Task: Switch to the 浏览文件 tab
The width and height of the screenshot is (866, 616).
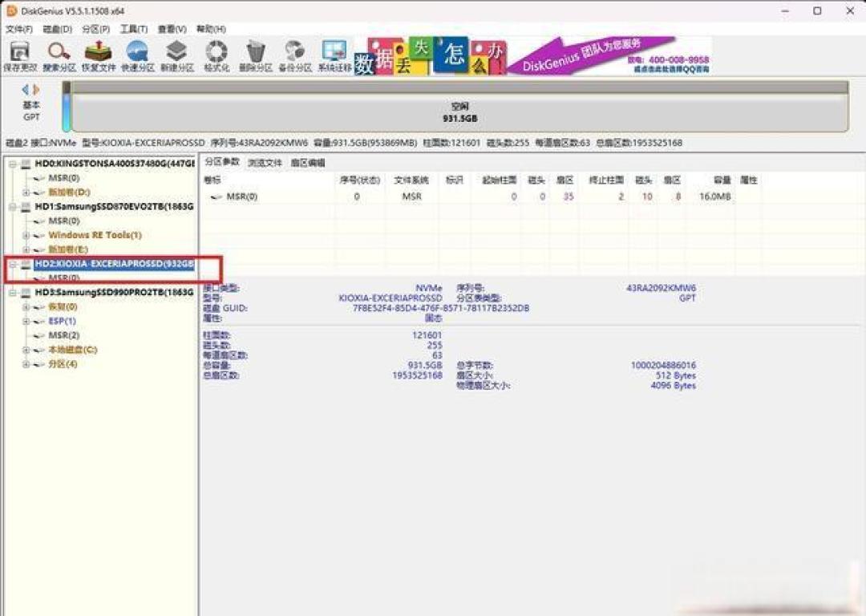Action: (x=265, y=163)
